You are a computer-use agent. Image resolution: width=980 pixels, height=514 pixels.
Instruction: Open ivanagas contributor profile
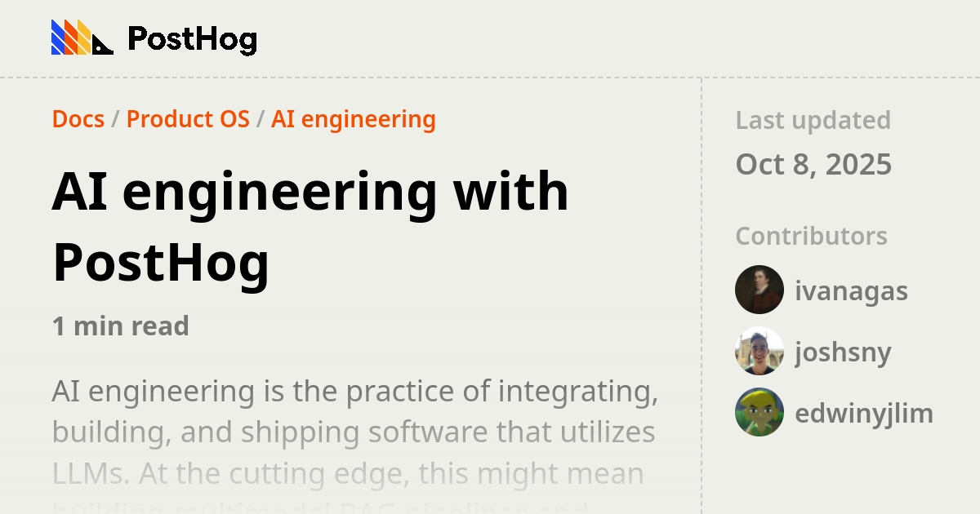point(852,290)
